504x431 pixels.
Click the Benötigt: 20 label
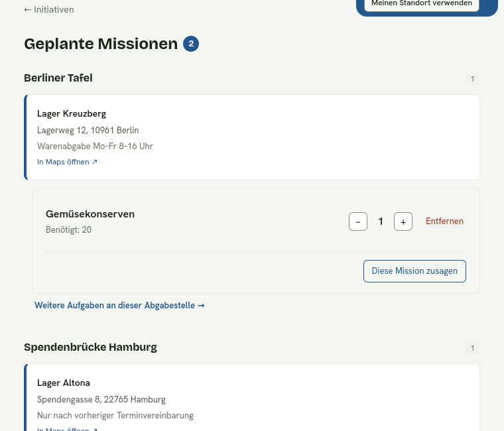pyautogui.click(x=69, y=230)
